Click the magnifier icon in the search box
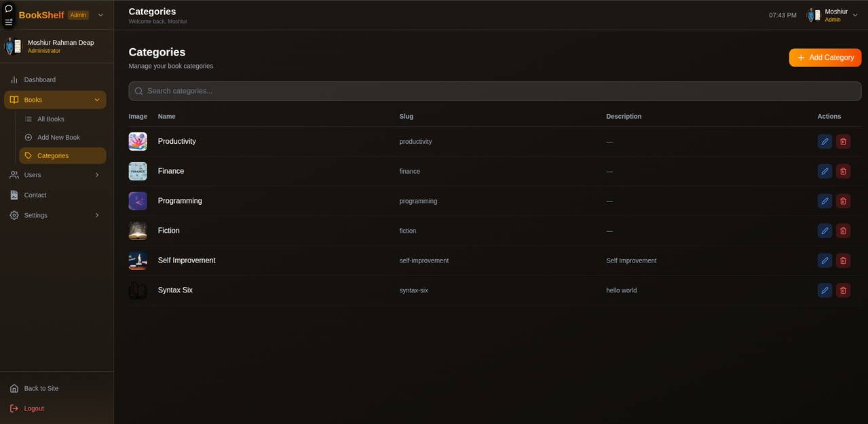 click(138, 91)
